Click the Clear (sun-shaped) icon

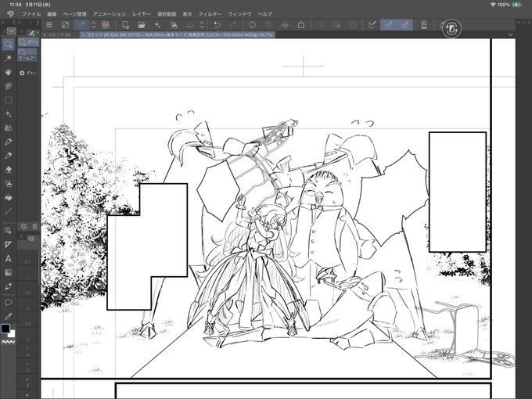[253, 25]
